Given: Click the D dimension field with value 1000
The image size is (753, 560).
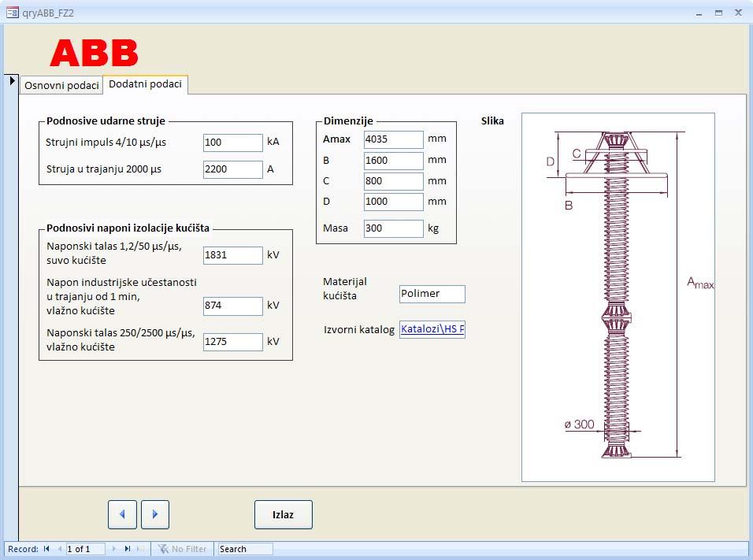Looking at the screenshot, I should tap(393, 202).
